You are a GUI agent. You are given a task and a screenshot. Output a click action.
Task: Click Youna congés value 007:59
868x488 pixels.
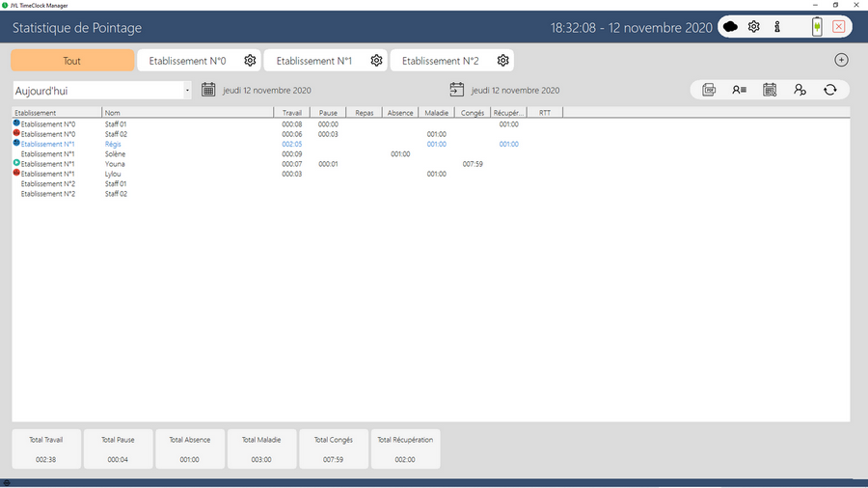click(x=473, y=164)
